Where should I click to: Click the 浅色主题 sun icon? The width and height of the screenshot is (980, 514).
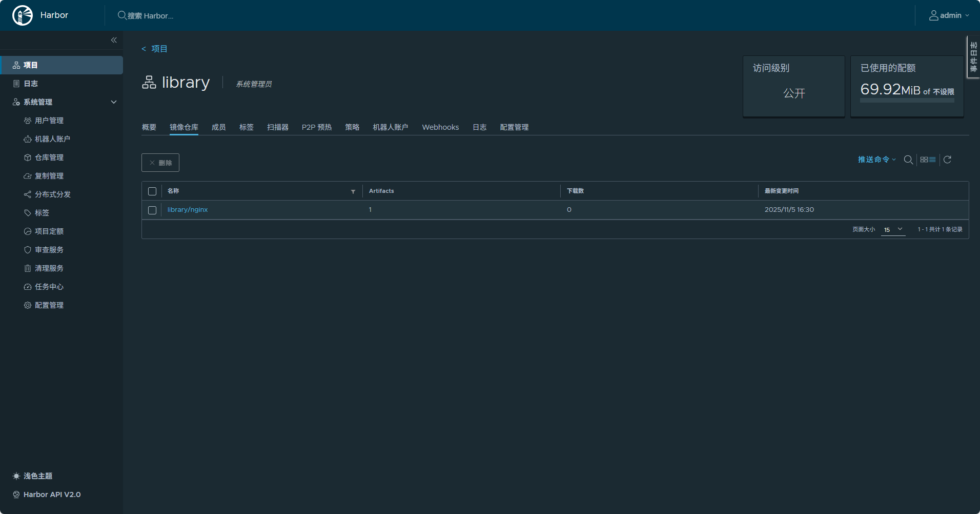pos(16,476)
